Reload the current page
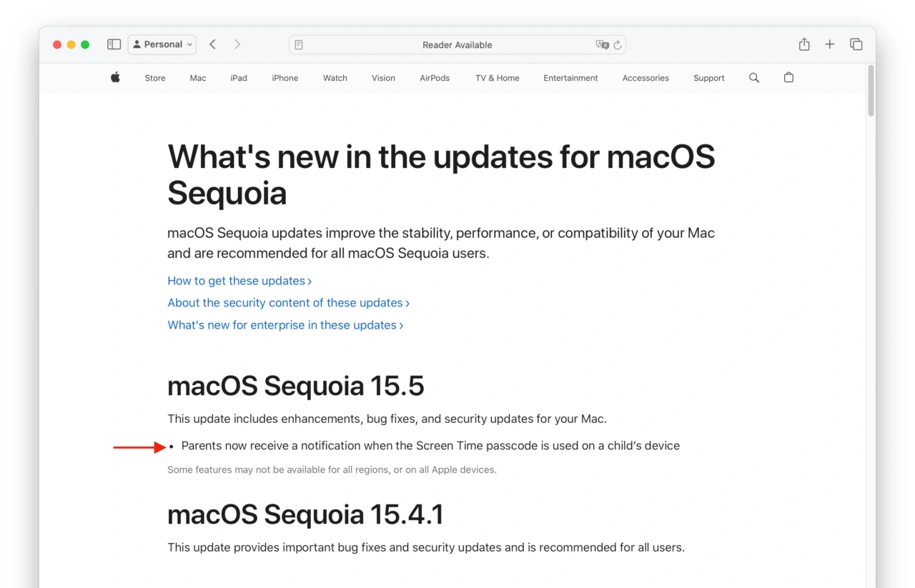Image resolution: width=915 pixels, height=588 pixels. click(x=618, y=45)
